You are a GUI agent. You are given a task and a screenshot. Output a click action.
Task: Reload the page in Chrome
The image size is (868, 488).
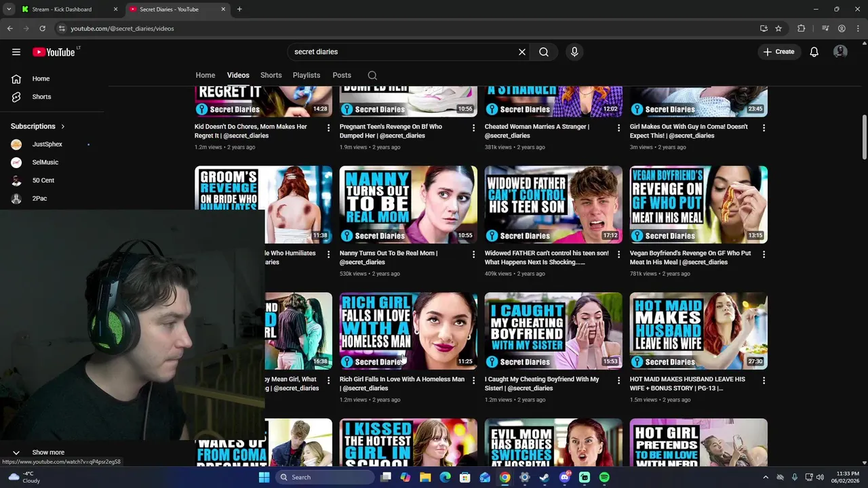(42, 28)
